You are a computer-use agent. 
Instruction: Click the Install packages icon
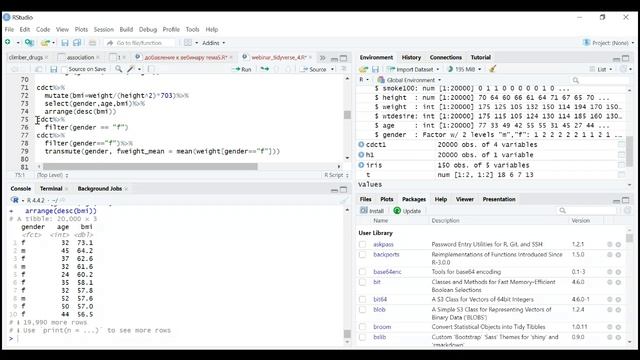[364, 211]
